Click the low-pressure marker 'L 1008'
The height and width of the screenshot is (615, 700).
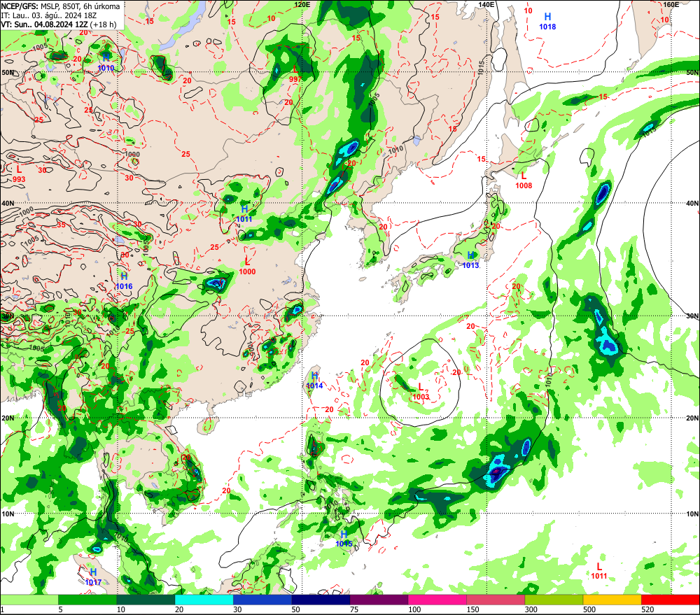524,181
